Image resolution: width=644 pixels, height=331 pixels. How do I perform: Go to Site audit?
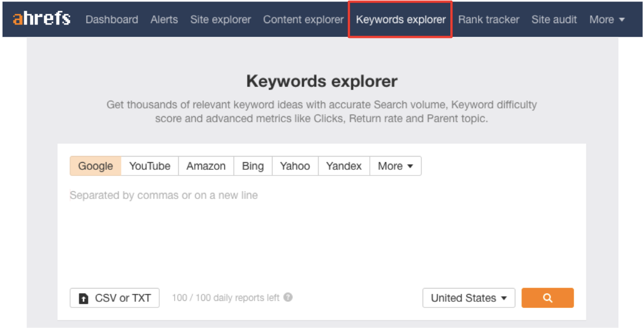pos(554,19)
